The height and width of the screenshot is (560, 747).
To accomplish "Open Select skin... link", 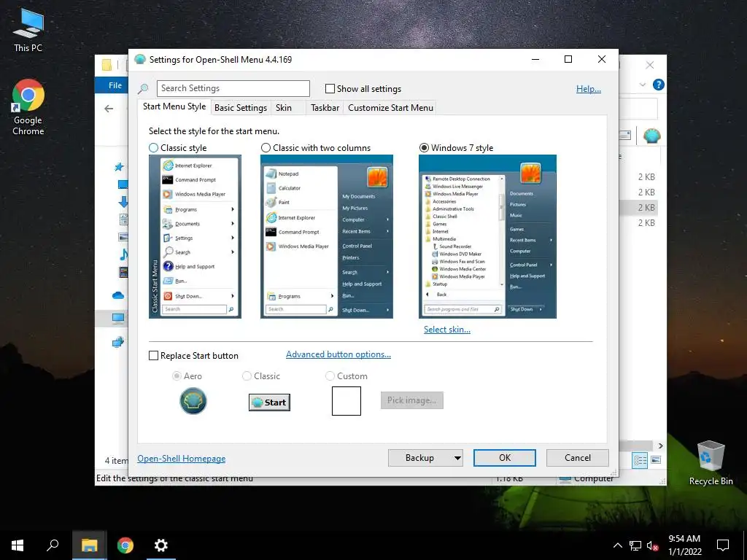I will click(447, 330).
